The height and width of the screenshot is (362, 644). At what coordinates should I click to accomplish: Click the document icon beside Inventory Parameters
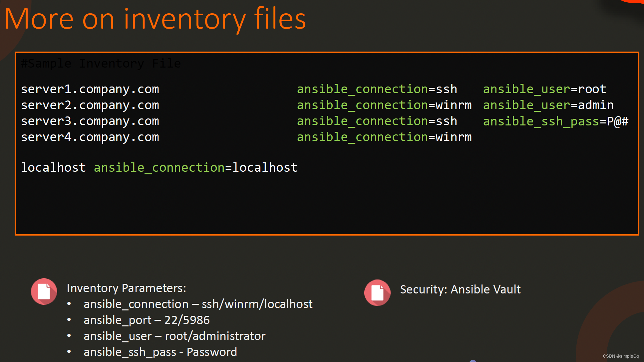(44, 291)
